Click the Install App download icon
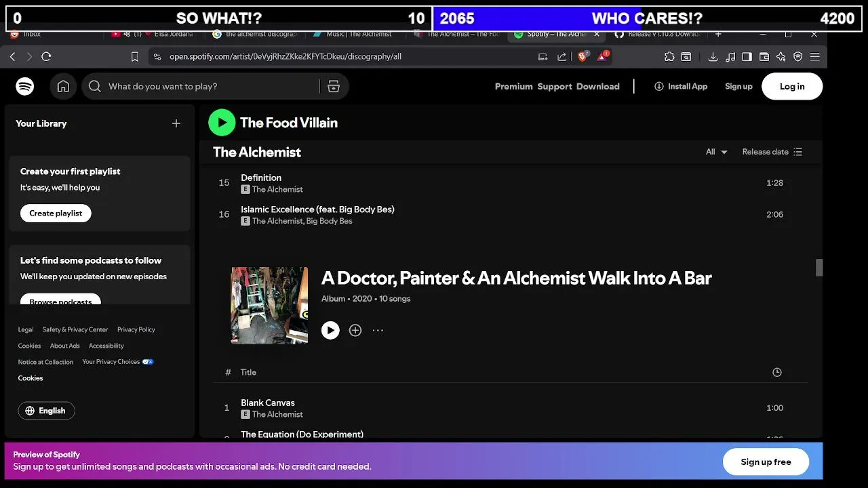Viewport: 868px width, 488px height. (x=658, y=86)
